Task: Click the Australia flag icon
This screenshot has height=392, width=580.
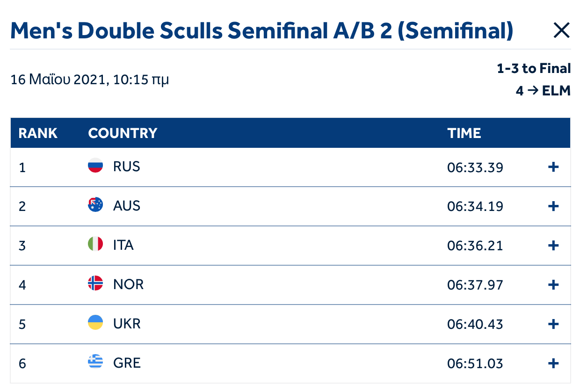Action: [x=95, y=205]
